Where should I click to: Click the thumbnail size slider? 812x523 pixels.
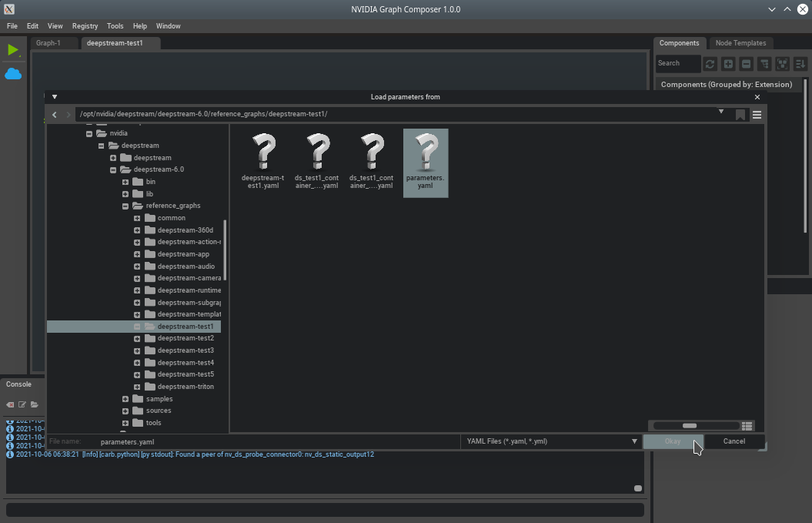[x=690, y=426]
